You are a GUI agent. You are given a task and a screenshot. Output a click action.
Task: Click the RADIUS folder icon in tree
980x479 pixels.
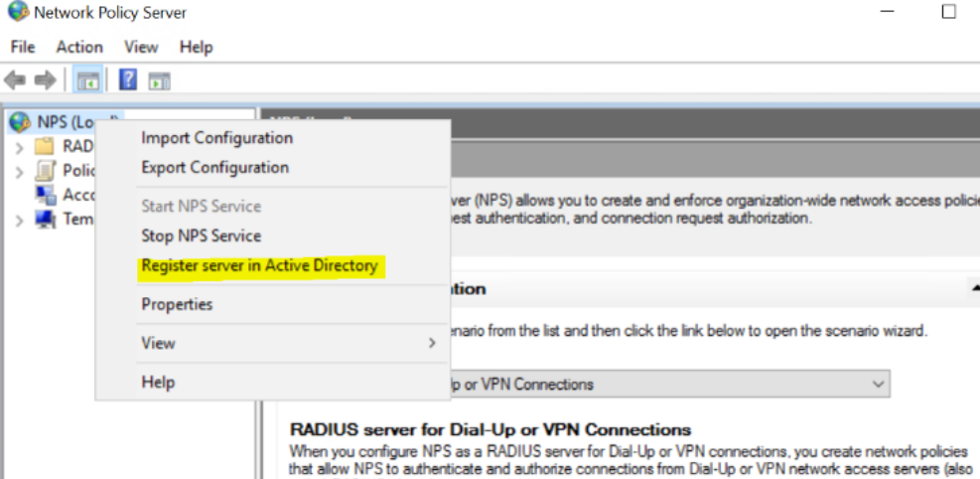tap(45, 146)
